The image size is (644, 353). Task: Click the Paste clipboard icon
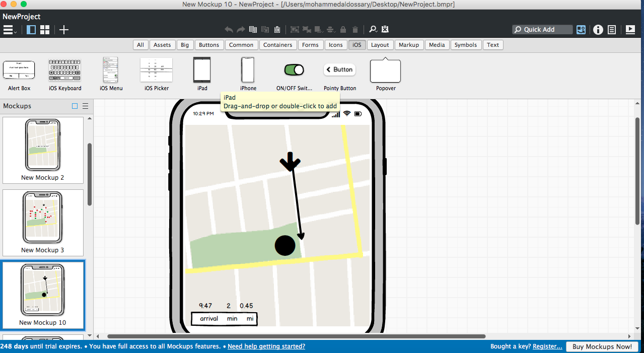pos(277,30)
